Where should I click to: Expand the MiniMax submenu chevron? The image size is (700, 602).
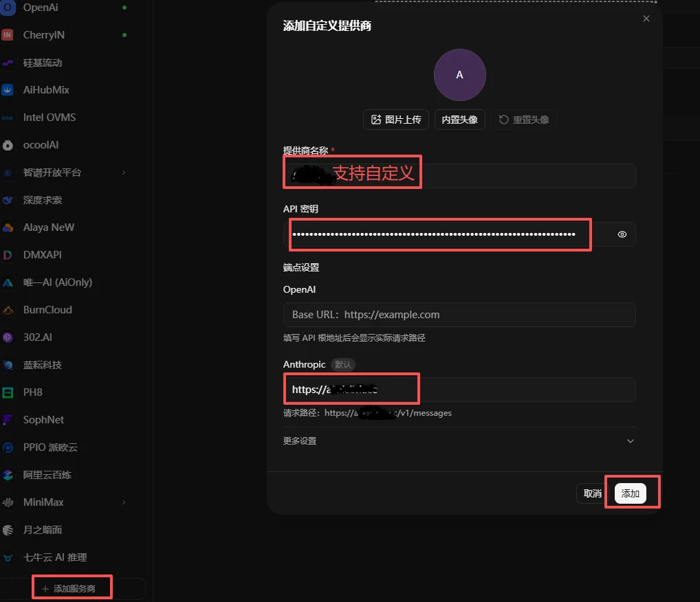click(x=124, y=502)
